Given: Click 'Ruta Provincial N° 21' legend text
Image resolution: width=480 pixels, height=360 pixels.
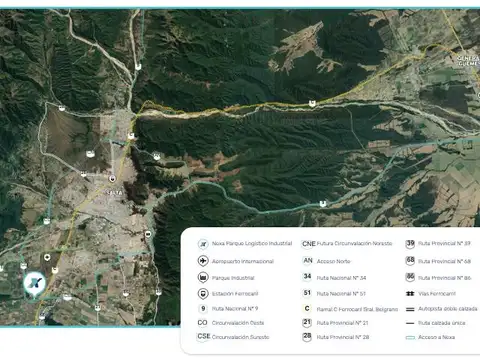Looking at the screenshot, I should click(342, 323).
